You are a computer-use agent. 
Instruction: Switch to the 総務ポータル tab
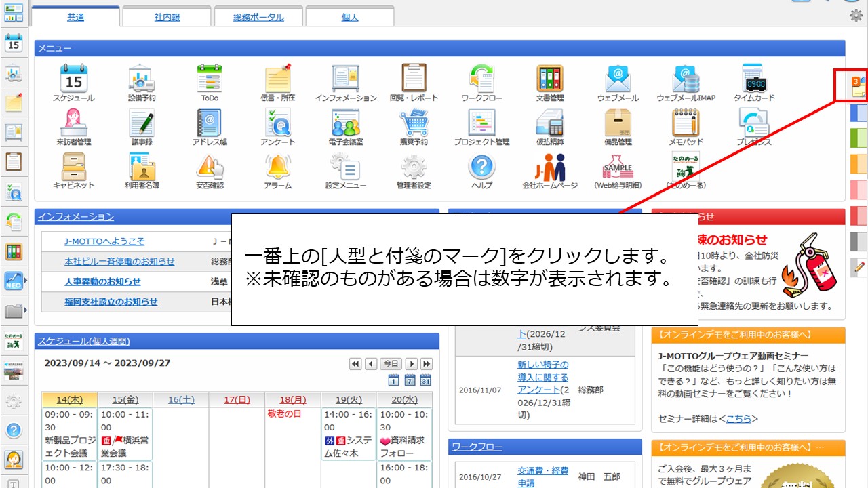pos(258,17)
